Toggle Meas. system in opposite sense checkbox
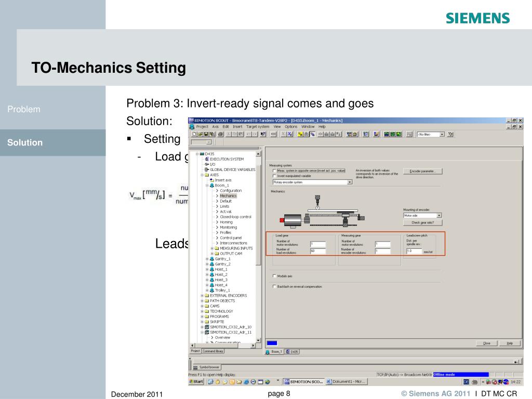The height and width of the screenshot is (399, 532). [x=274, y=170]
